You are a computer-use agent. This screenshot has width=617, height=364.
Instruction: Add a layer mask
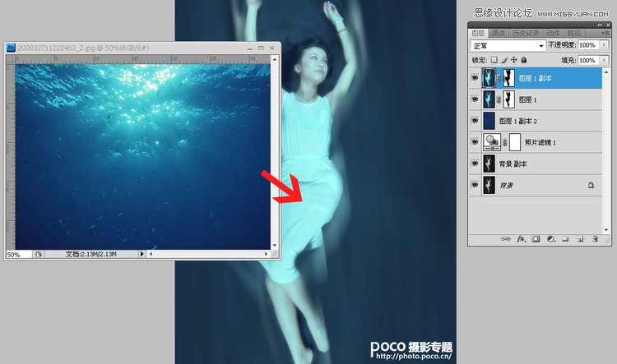click(x=536, y=239)
